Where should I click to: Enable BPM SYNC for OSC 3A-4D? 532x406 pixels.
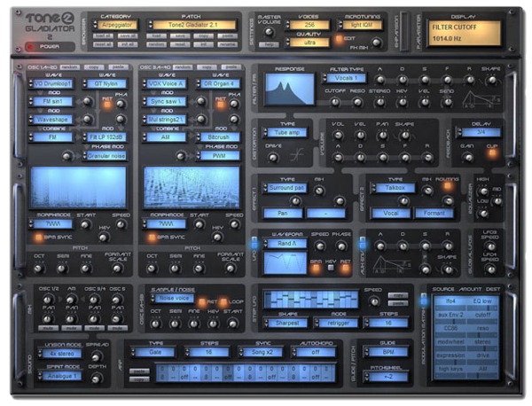152,237
